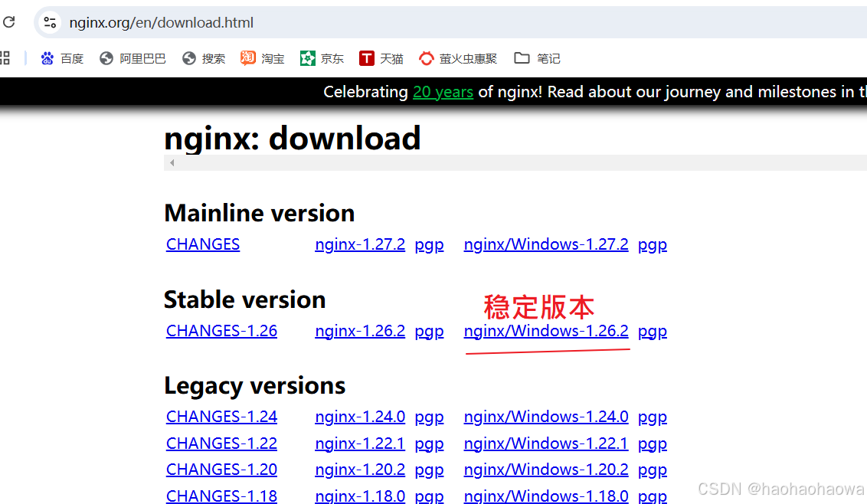
Task: Click the left scroll arrow above the page content
Action: tap(172, 162)
